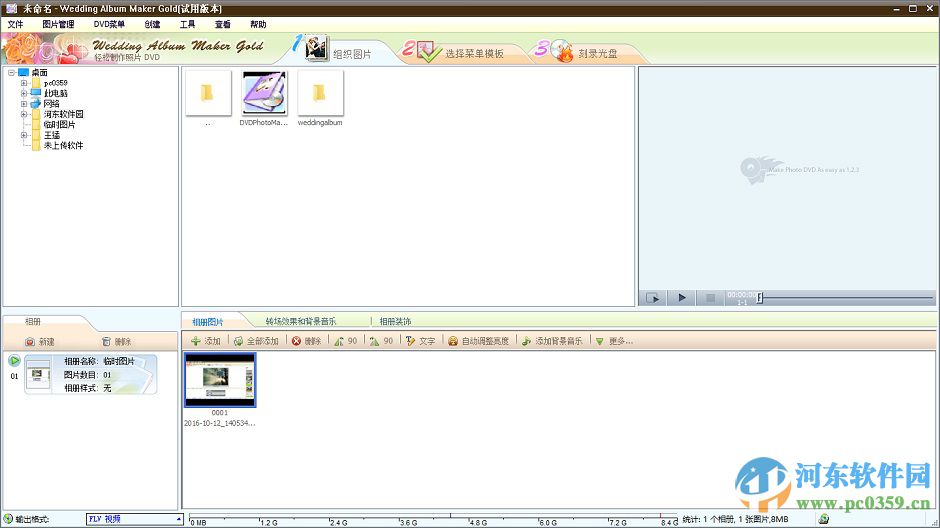Select the DVDPhotoMa... application icon
This screenshot has width=940, height=528.
tap(264, 93)
